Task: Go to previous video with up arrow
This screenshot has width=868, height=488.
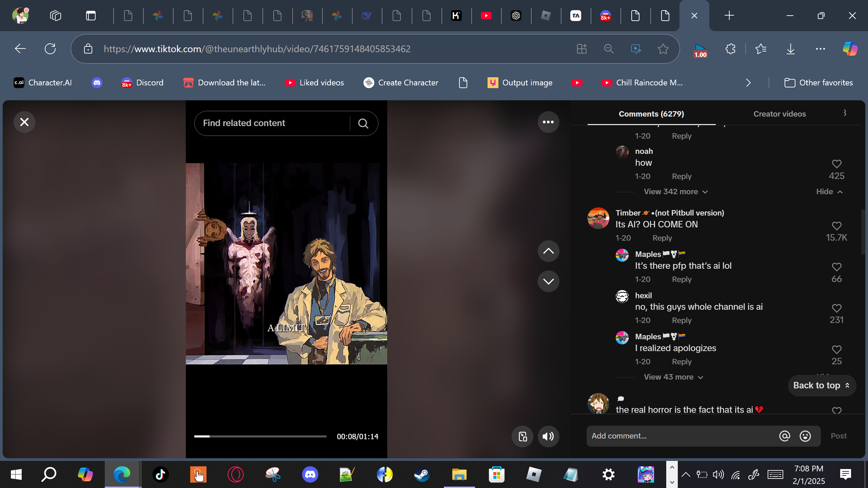Action: coord(548,251)
